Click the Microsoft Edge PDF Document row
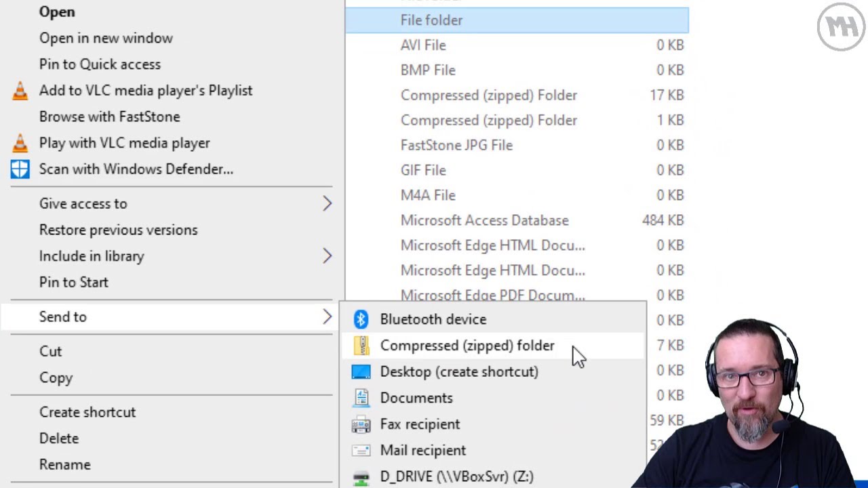Image resolution: width=868 pixels, height=488 pixels. coord(517,295)
